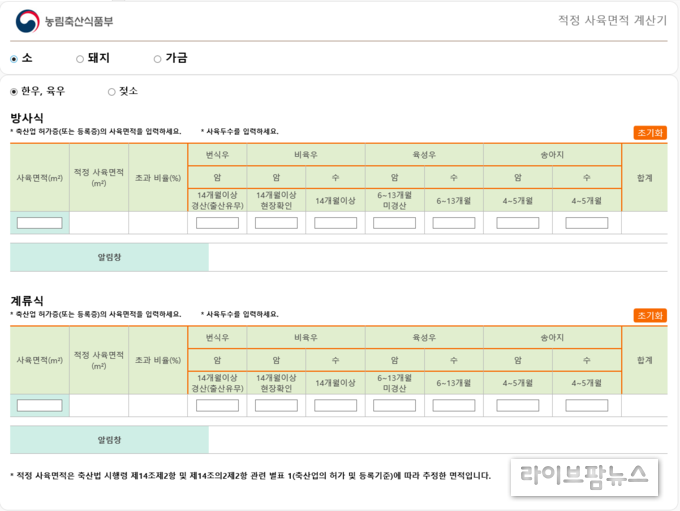Click 14개월이상 현장확인 cell in 계류식 table
680x511 pixels.
click(276, 383)
